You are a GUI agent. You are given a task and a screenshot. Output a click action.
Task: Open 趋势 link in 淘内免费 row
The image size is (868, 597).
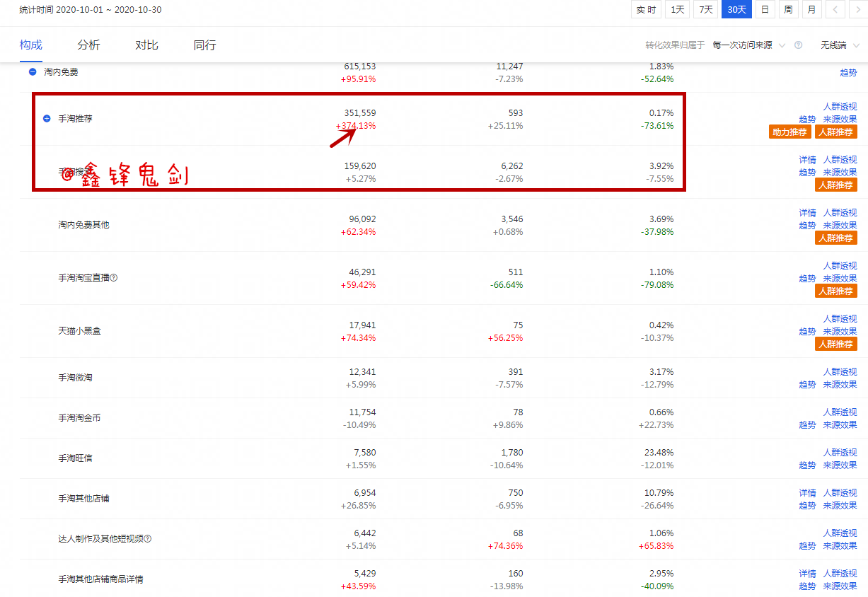pyautogui.click(x=848, y=73)
